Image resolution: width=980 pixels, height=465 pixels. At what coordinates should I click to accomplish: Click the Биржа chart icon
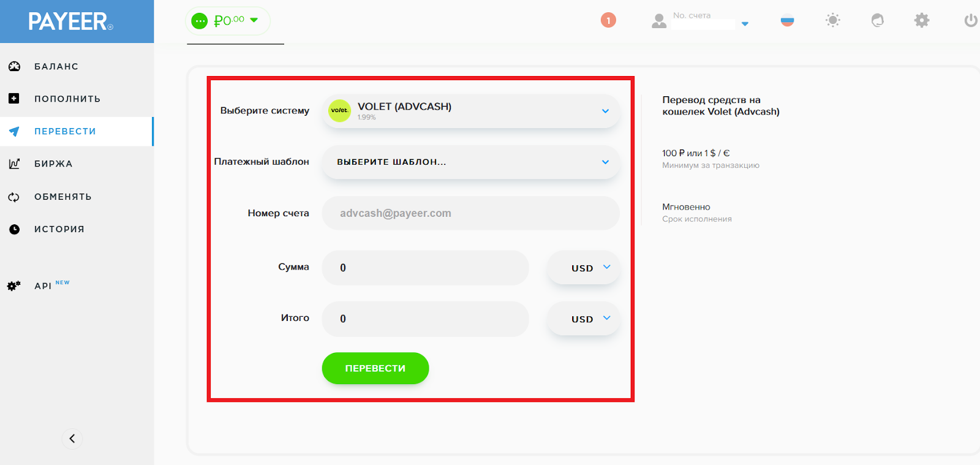pos(14,164)
